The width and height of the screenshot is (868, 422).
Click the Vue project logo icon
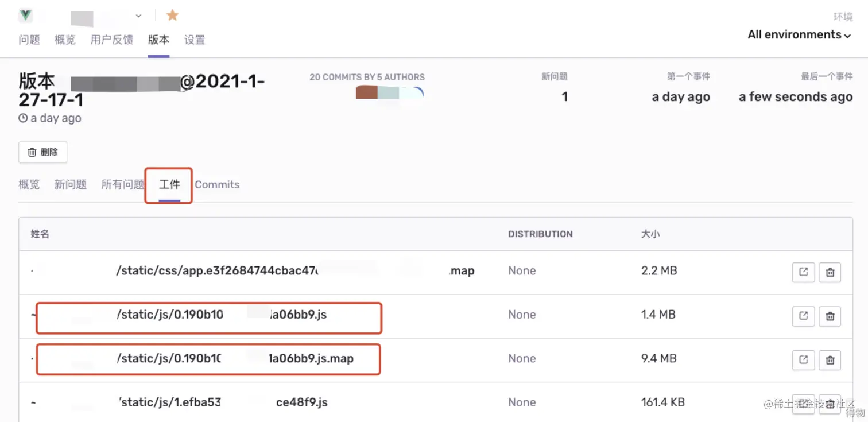tap(25, 16)
